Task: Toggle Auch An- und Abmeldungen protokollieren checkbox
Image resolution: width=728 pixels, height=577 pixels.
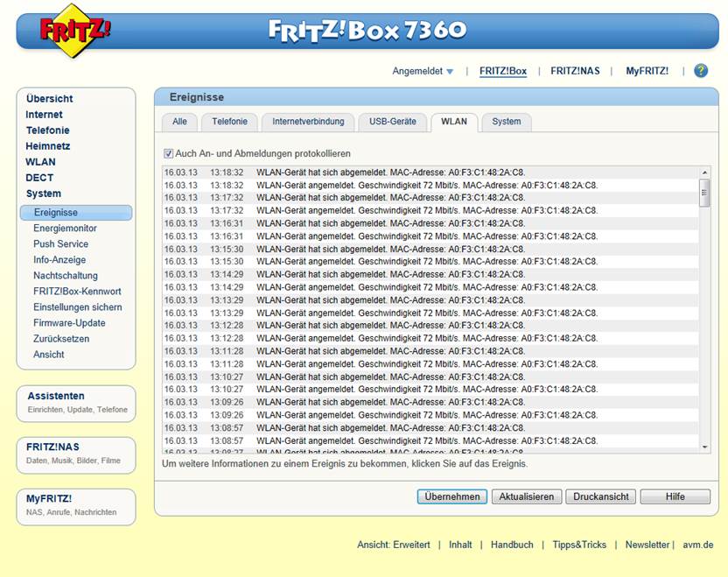Action: coord(168,153)
